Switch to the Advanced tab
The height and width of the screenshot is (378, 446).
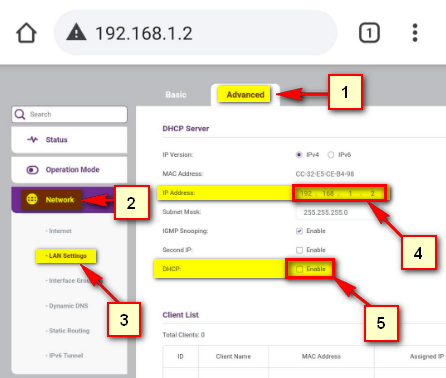pyautogui.click(x=245, y=95)
